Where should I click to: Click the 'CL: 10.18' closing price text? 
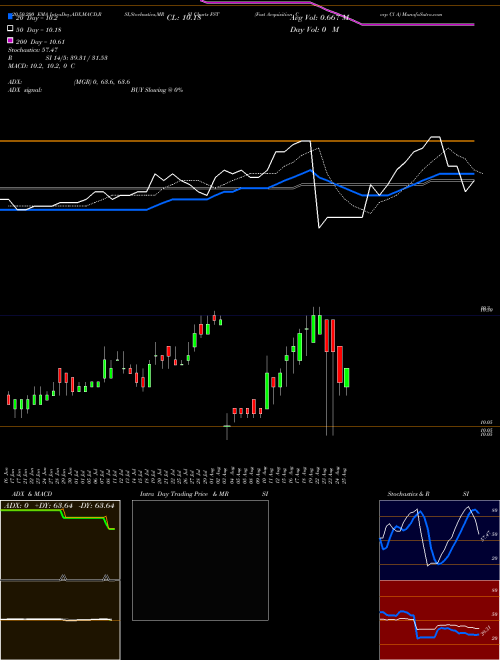[184, 18]
